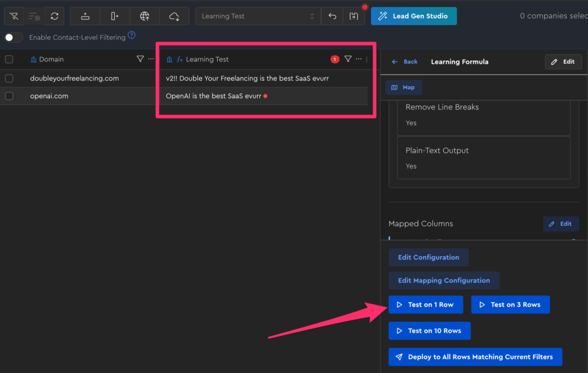
Task: Click the add column icon
Action: coord(115,16)
